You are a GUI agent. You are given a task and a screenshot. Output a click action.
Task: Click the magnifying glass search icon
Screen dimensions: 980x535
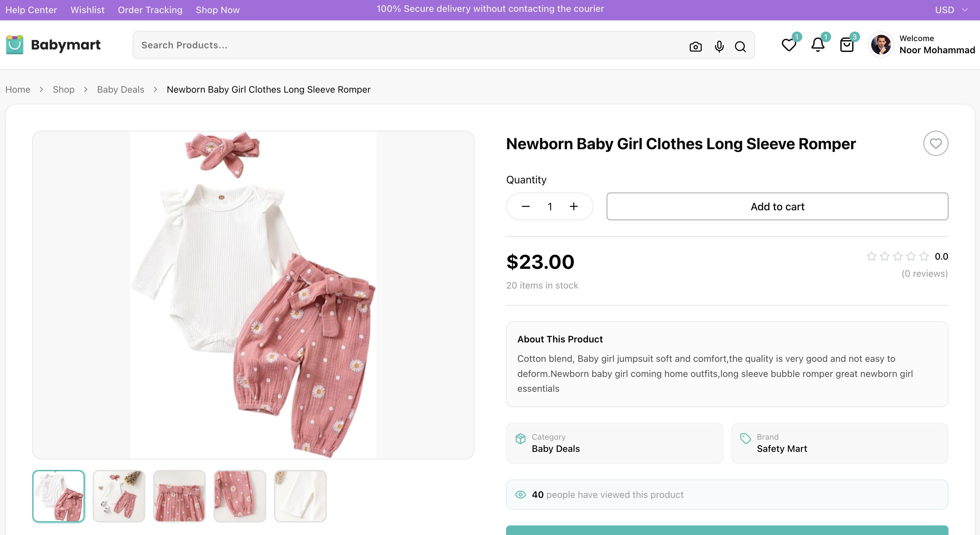click(740, 46)
